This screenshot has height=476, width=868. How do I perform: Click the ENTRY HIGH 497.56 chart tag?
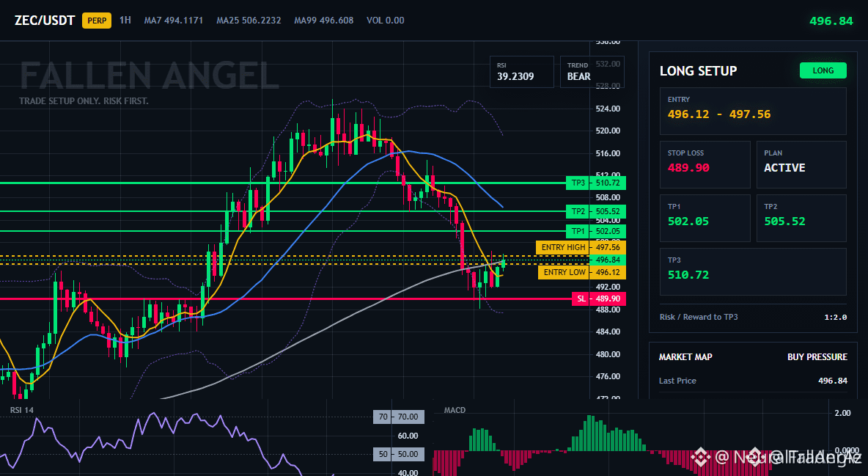click(x=581, y=247)
